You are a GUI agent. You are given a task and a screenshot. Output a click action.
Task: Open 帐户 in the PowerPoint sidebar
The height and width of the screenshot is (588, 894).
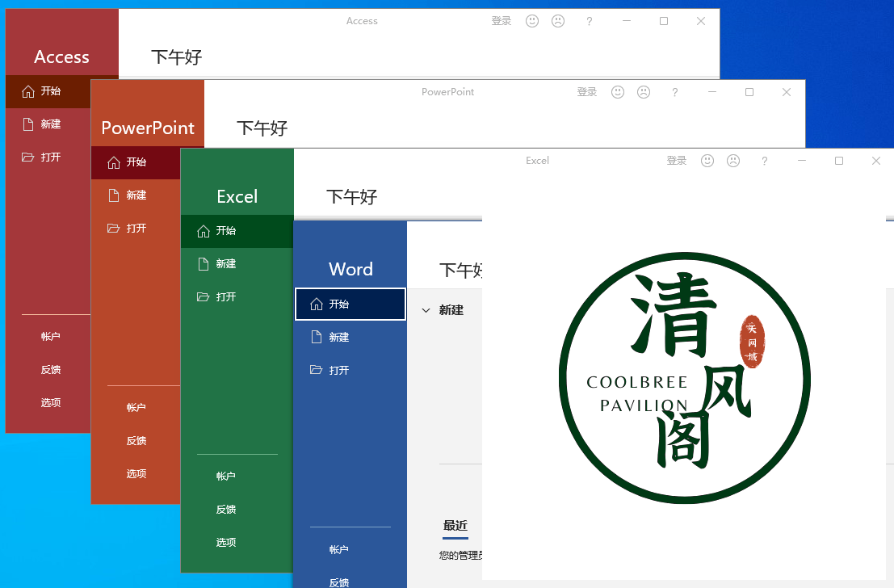pos(136,408)
